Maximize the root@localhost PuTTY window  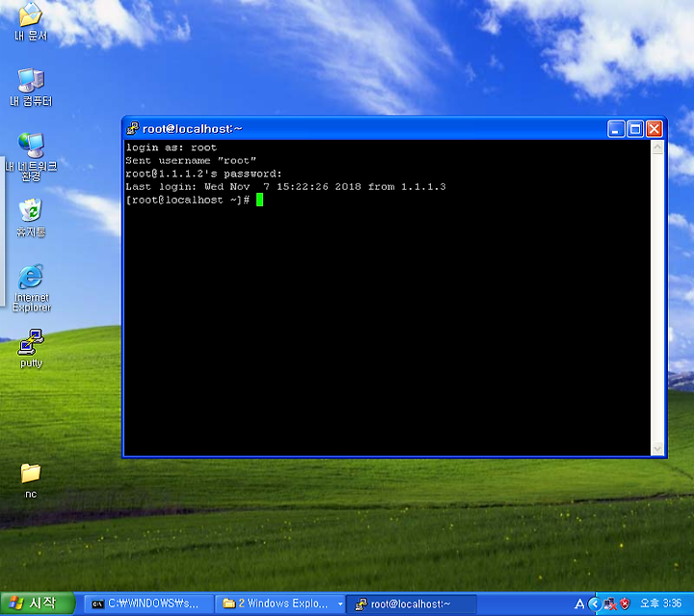tap(635, 129)
